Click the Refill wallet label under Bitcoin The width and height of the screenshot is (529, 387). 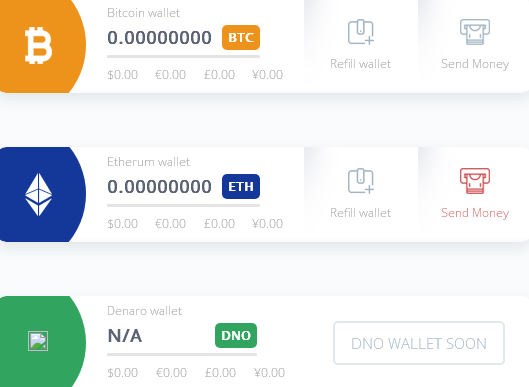361,64
